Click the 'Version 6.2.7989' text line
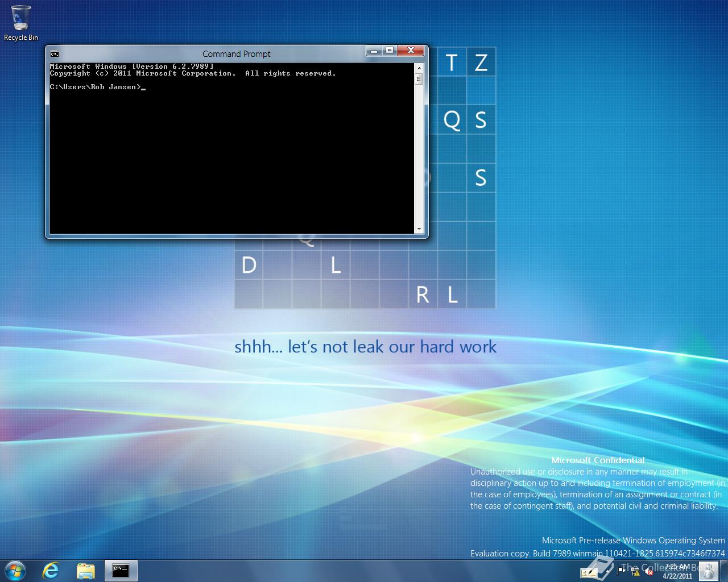The image size is (728, 582). click(132, 66)
